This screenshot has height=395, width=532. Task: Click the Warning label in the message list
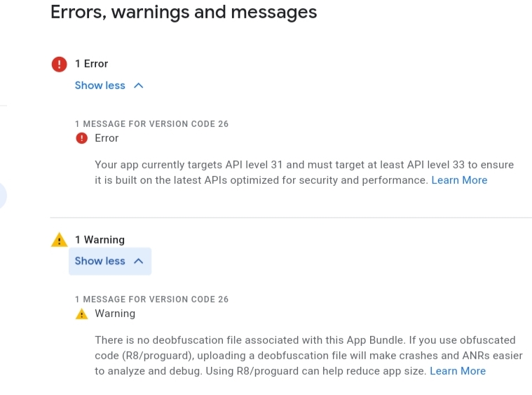point(115,314)
